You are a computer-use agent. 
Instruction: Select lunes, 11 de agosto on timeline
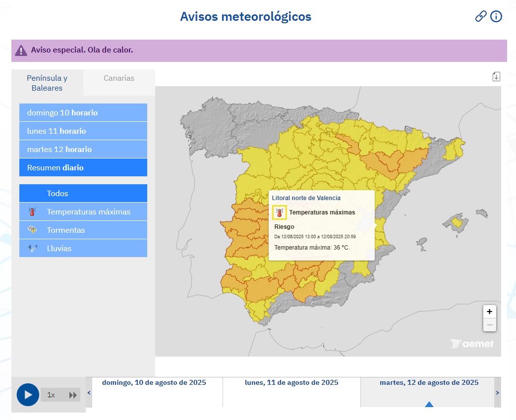[x=291, y=383]
